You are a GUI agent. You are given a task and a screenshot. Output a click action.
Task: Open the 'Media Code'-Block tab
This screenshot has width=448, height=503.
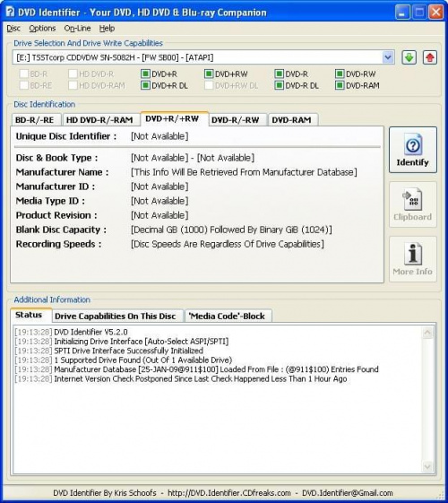click(228, 317)
